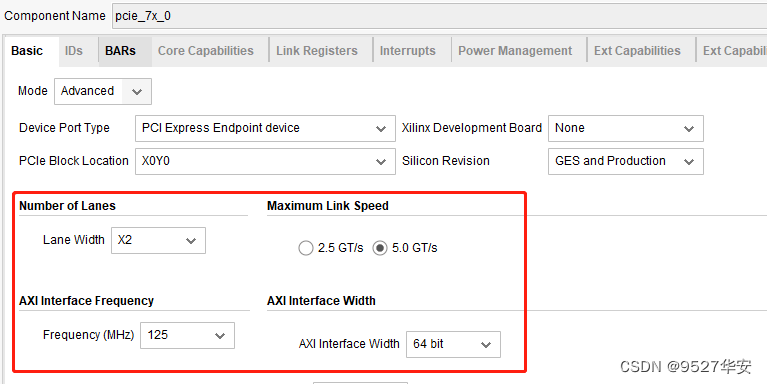Select the Basic tab

pos(27,51)
